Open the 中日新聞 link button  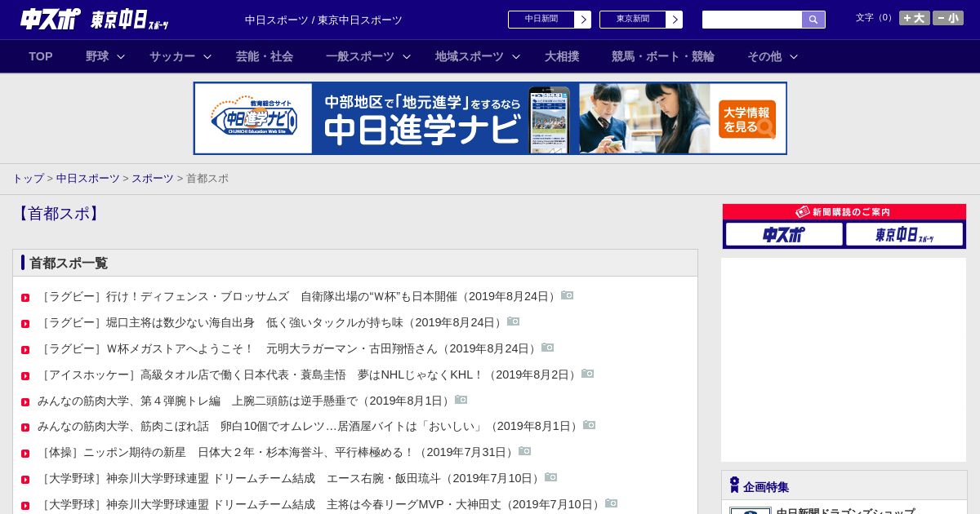[x=549, y=20]
